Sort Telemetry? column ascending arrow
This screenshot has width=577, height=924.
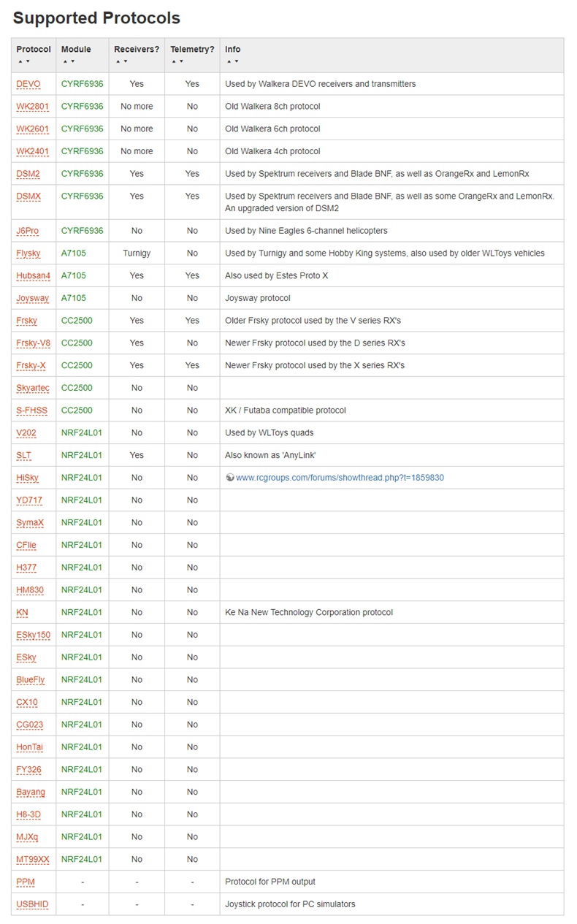[173, 61]
